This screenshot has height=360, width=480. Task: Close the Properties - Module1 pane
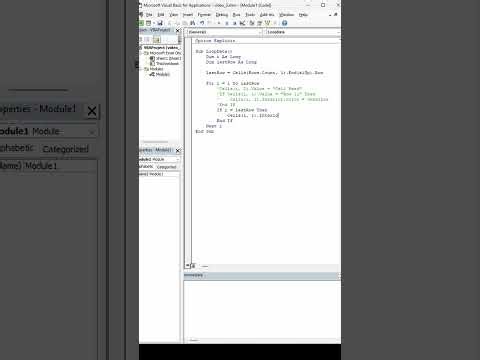pos(178,151)
